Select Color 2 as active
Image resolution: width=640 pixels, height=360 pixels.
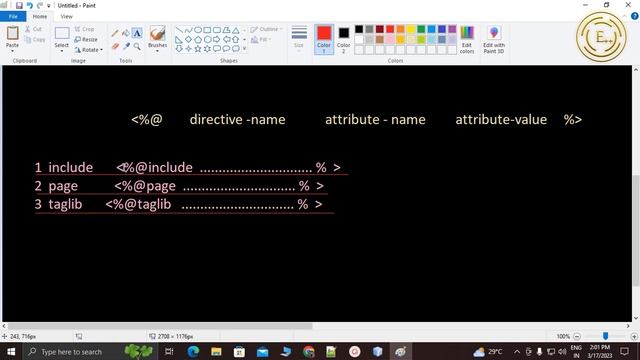pyautogui.click(x=344, y=40)
